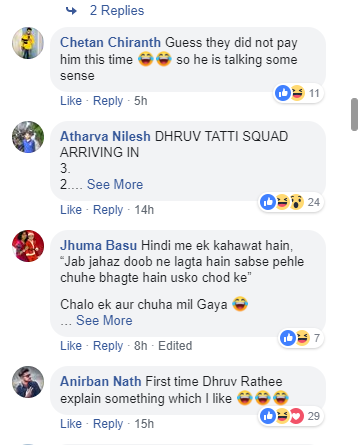Like Chetan Chiranth's comment

(71, 101)
